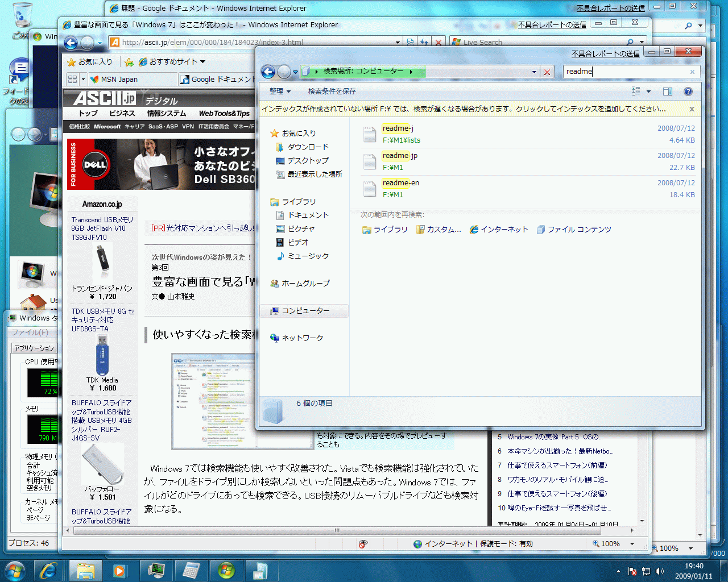The height and width of the screenshot is (582, 728).
Task: Open the ファイル(F) menu in Task Manager
Action: pos(30,332)
